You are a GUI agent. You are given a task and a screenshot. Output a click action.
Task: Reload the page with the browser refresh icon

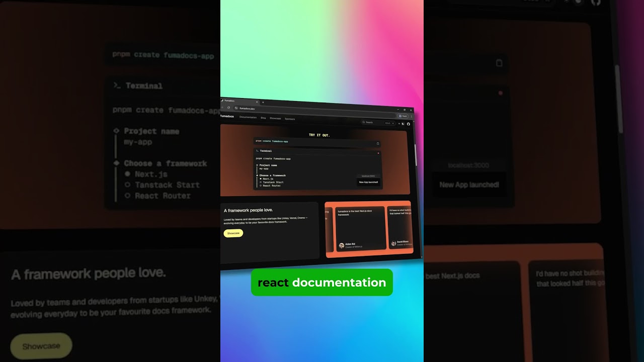228,108
